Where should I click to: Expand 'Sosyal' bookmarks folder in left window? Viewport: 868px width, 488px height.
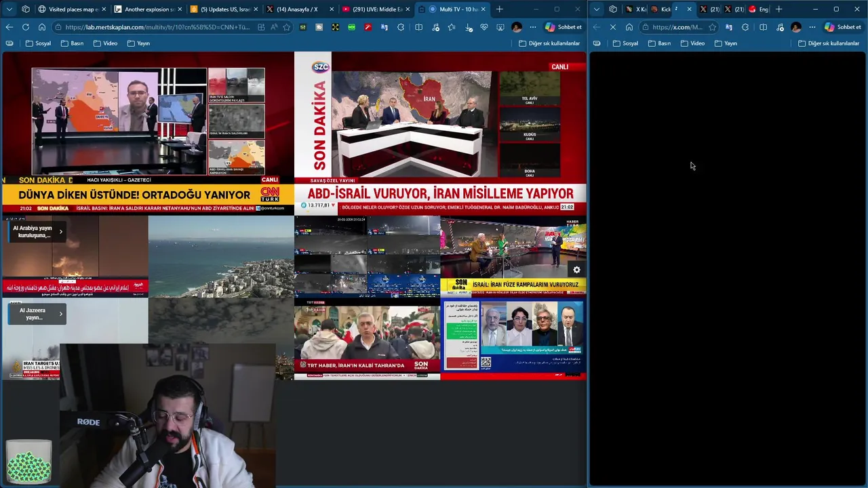click(x=39, y=43)
